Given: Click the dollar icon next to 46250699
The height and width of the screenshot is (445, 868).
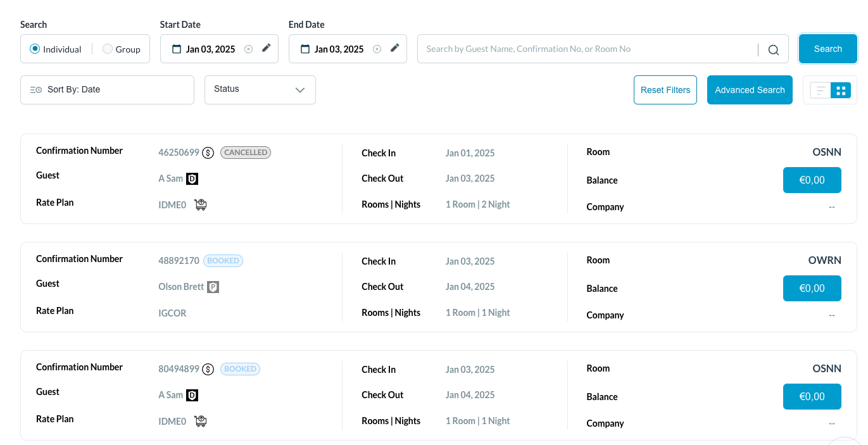Looking at the screenshot, I should pos(208,153).
